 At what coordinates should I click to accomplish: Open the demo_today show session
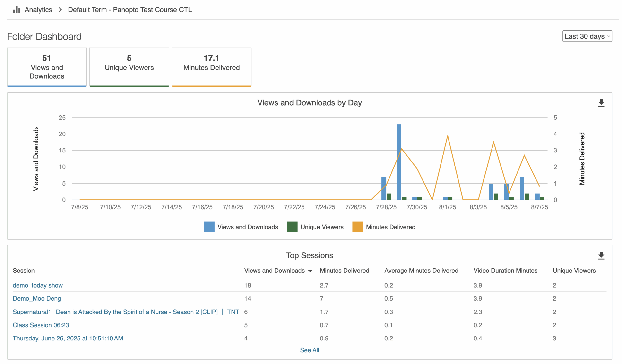[38, 285]
